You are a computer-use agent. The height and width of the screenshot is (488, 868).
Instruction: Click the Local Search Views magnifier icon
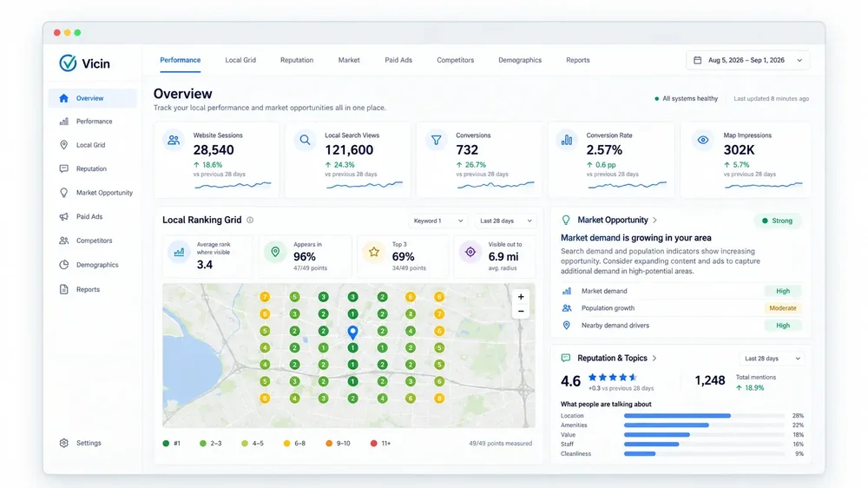pos(305,140)
